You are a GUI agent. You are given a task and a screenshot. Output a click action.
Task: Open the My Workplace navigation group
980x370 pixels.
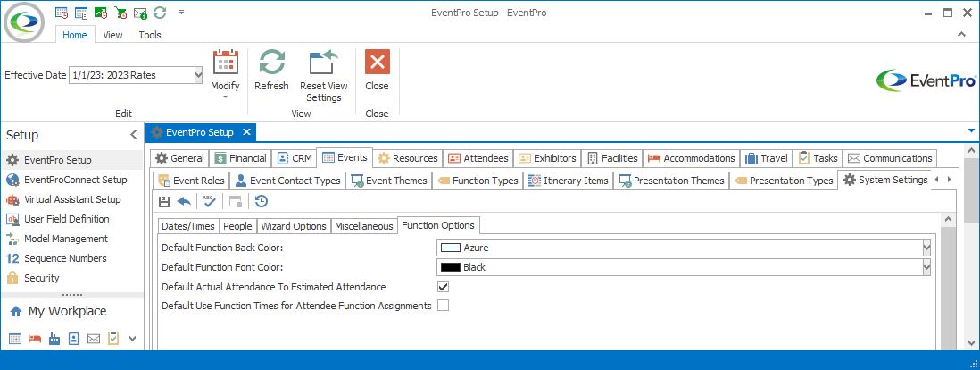(72, 311)
